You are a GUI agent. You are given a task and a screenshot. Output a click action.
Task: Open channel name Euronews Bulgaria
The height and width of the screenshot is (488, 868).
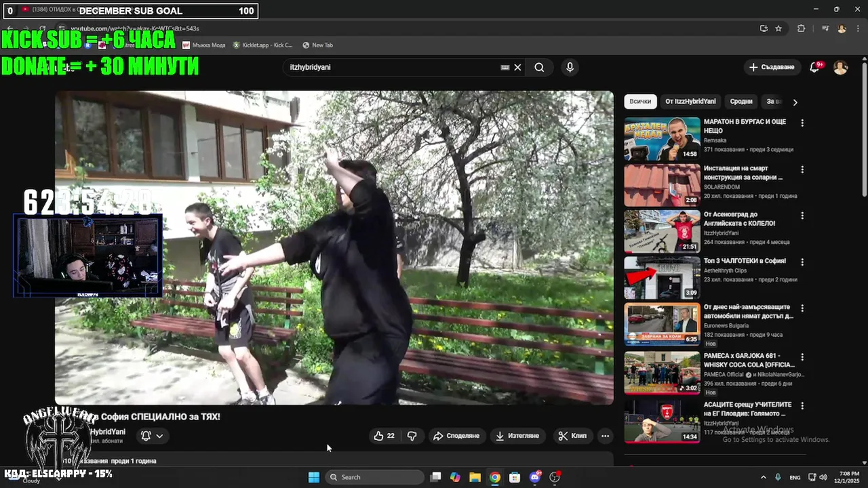click(x=726, y=325)
